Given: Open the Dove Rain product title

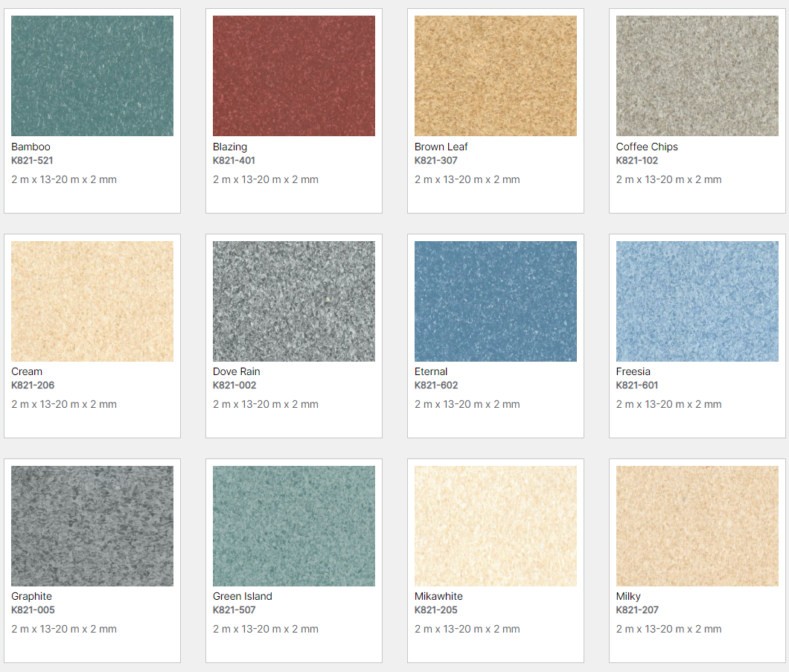Looking at the screenshot, I should [236, 371].
